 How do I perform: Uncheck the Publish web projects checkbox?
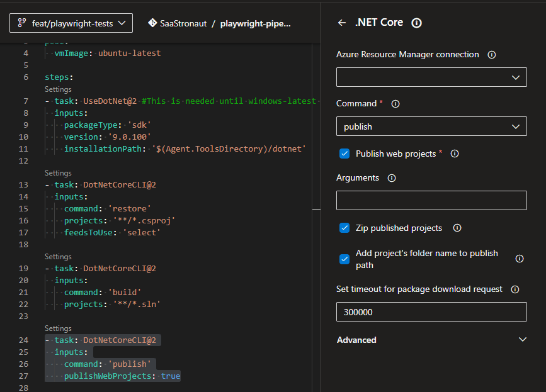click(344, 154)
